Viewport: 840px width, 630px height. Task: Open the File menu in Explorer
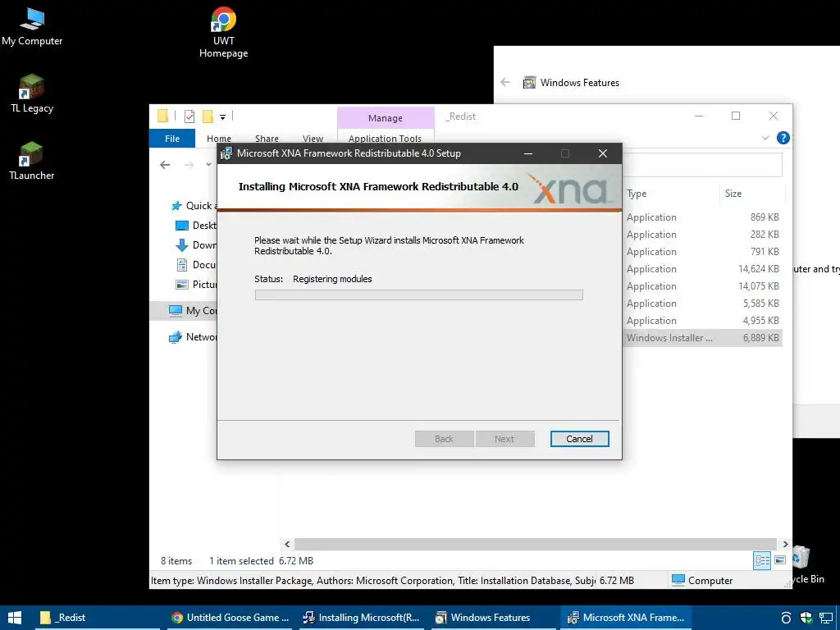coord(172,139)
